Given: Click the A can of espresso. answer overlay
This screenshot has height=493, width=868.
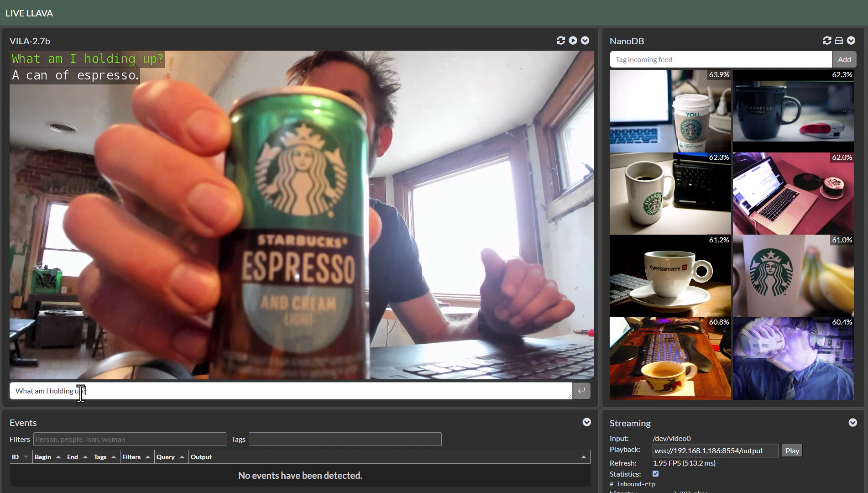Looking at the screenshot, I should 75,75.
